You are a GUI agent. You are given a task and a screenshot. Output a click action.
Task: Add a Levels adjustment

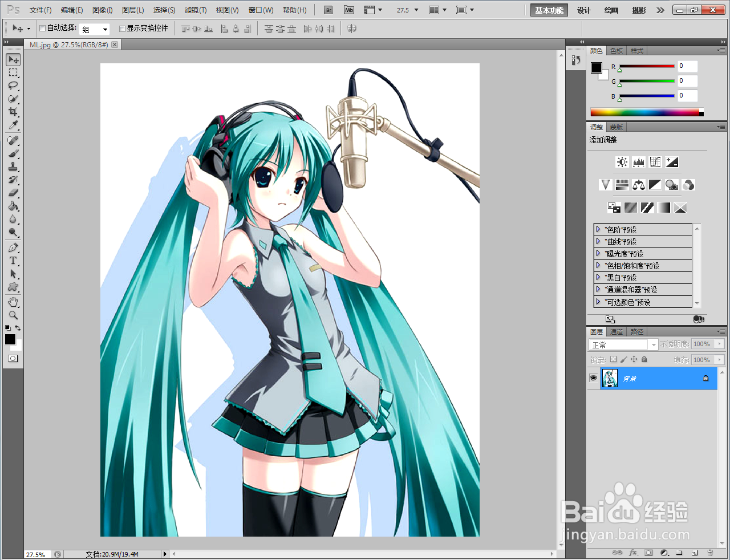click(639, 162)
